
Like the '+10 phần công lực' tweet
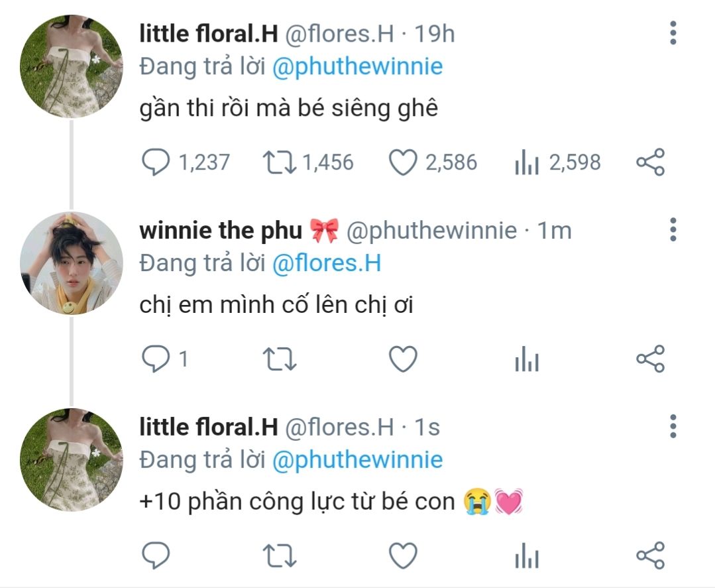pos(403,556)
